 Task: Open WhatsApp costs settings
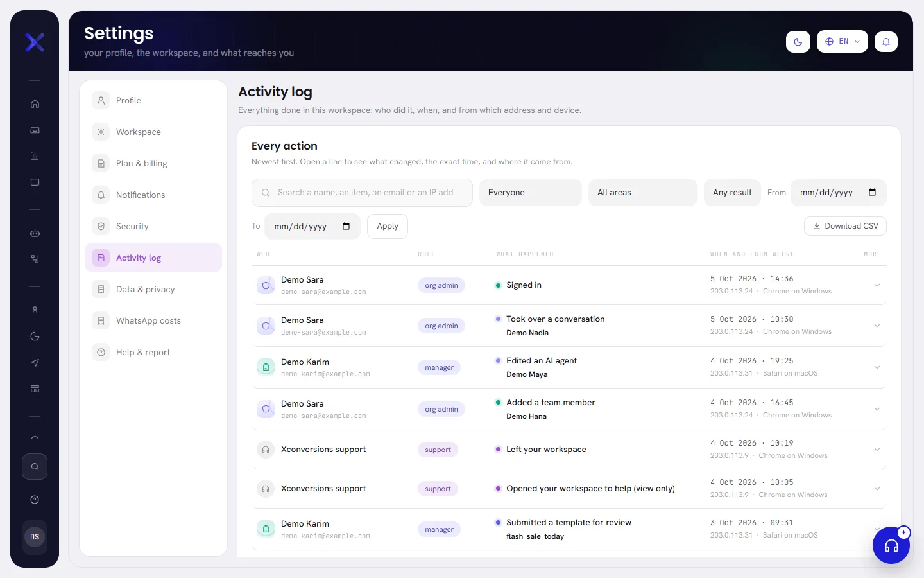point(153,320)
